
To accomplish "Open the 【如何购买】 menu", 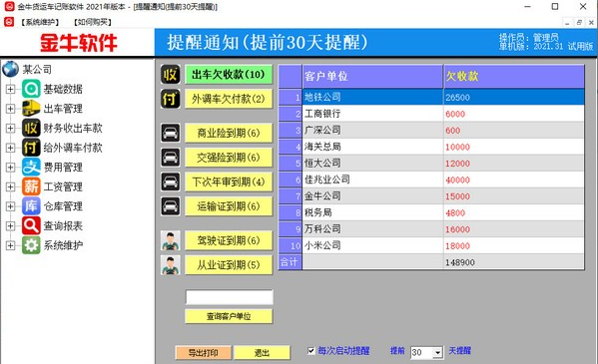I will (x=93, y=23).
